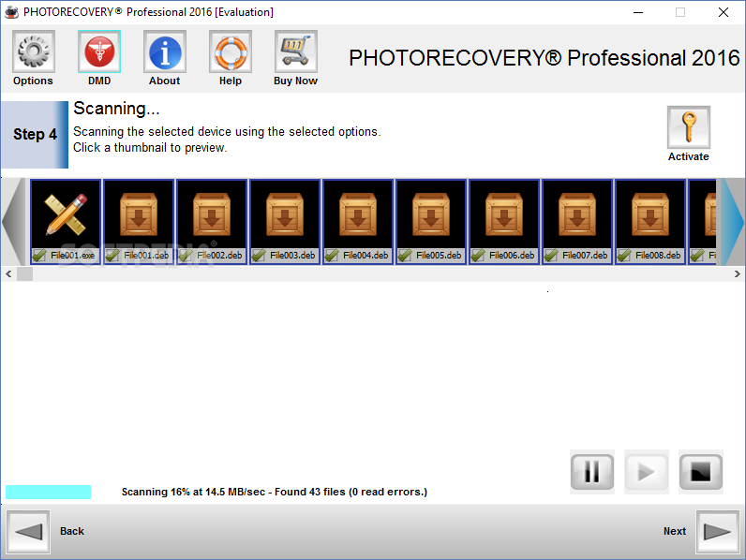
Task: Uncheck the File007.deb checkmark
Action: pos(551,256)
